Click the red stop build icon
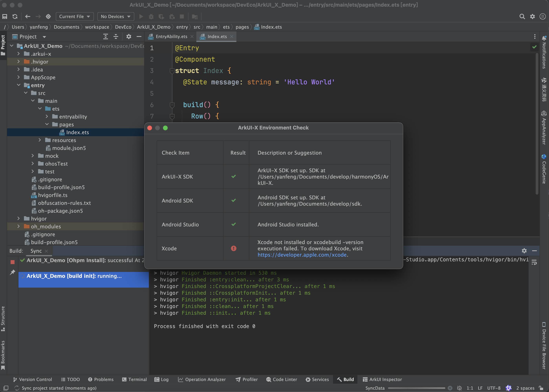The width and height of the screenshot is (549, 392). (13, 262)
